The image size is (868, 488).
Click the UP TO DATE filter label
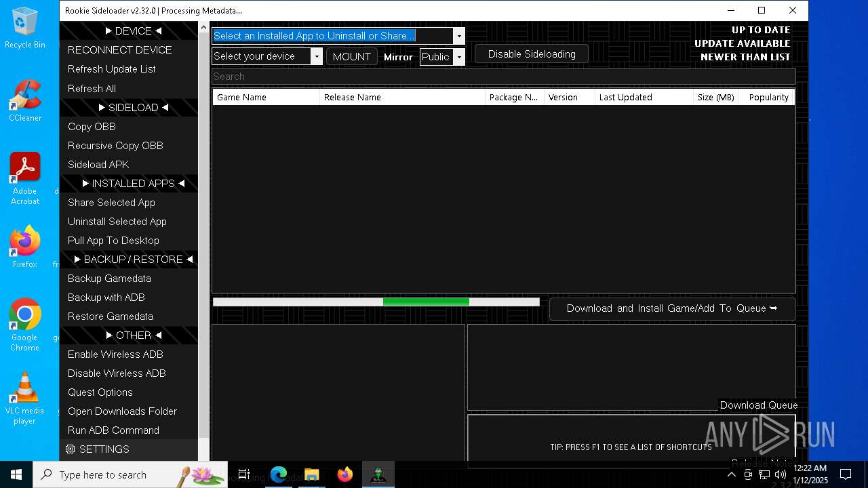(761, 30)
